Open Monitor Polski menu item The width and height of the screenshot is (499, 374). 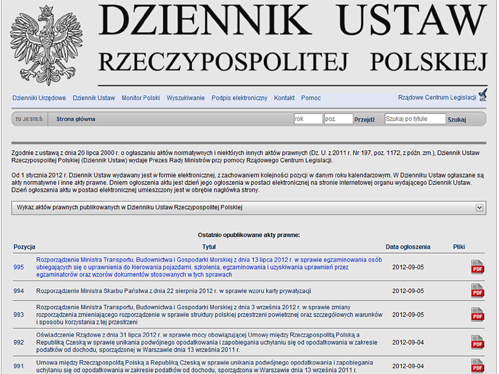click(x=141, y=98)
